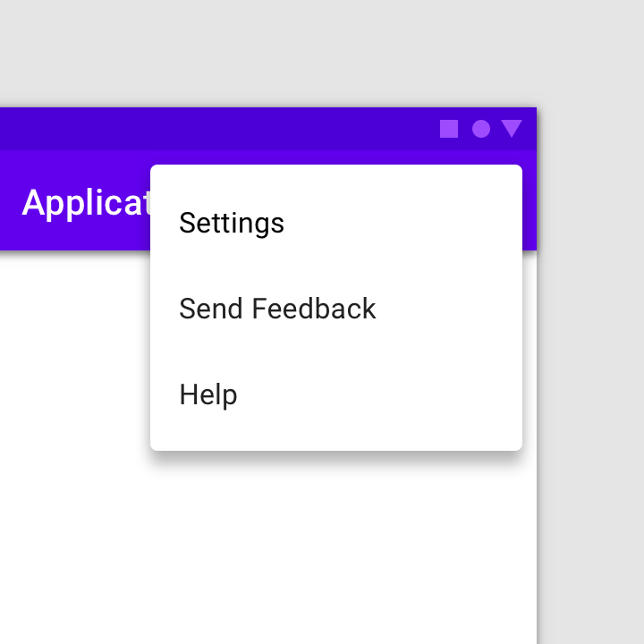Click the popup's top padding above Settings

pyautogui.click(x=336, y=173)
